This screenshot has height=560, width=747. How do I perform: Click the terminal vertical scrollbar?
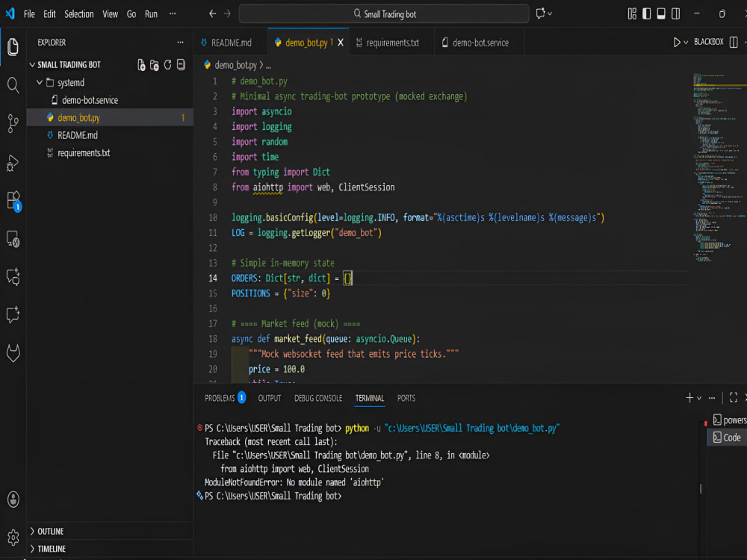tap(701, 489)
